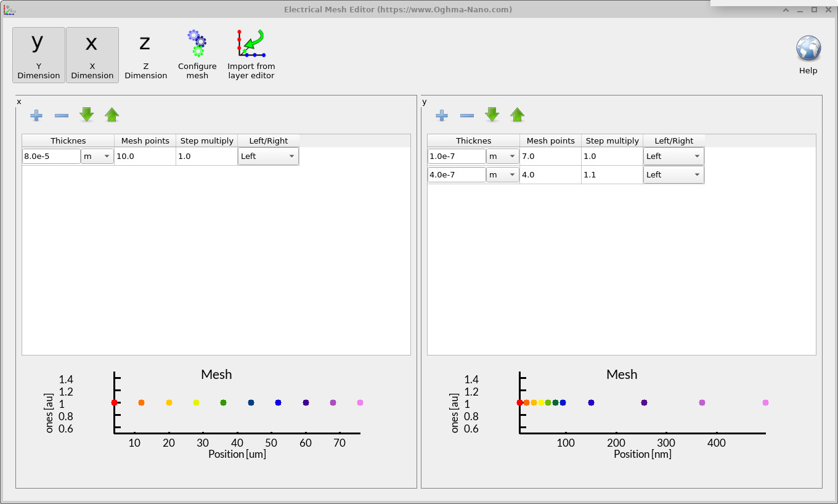Viewport: 838px width, 504px height.
Task: Add a new mesh layer in x panel
Action: [x=36, y=115]
